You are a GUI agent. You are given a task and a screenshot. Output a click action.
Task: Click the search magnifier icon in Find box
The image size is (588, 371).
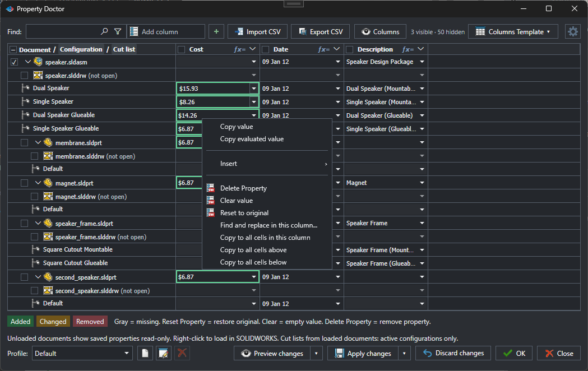(x=104, y=31)
